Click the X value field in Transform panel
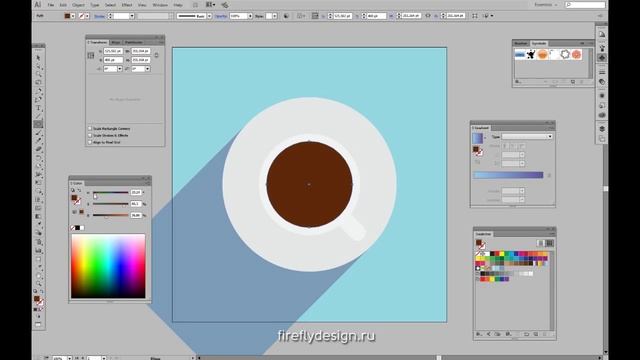 pyautogui.click(x=113, y=51)
